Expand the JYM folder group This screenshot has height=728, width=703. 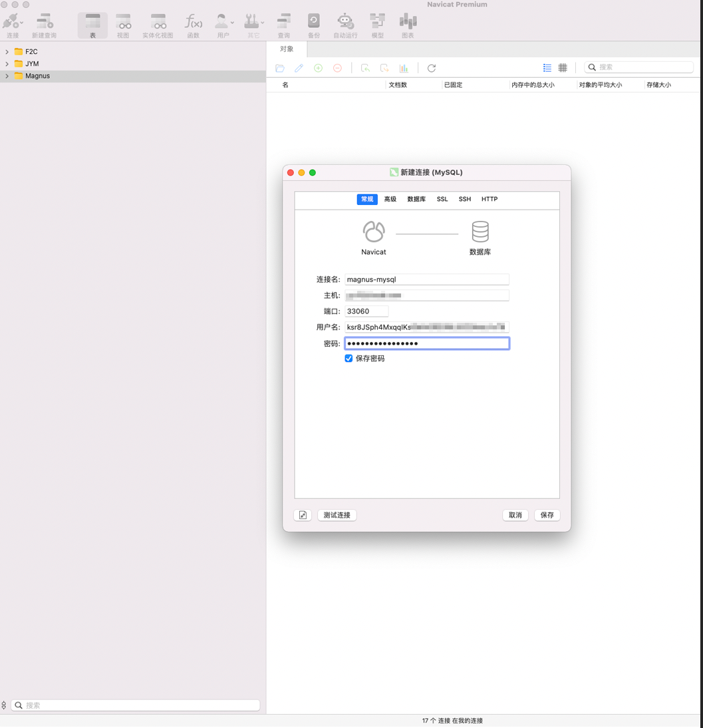[x=7, y=64]
